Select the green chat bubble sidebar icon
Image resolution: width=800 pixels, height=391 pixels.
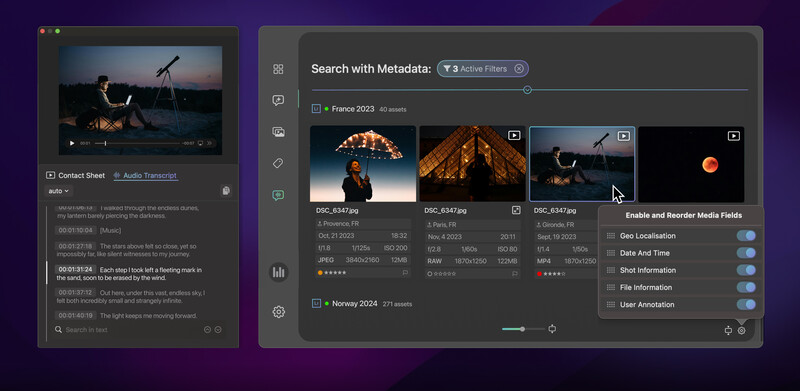pos(278,195)
